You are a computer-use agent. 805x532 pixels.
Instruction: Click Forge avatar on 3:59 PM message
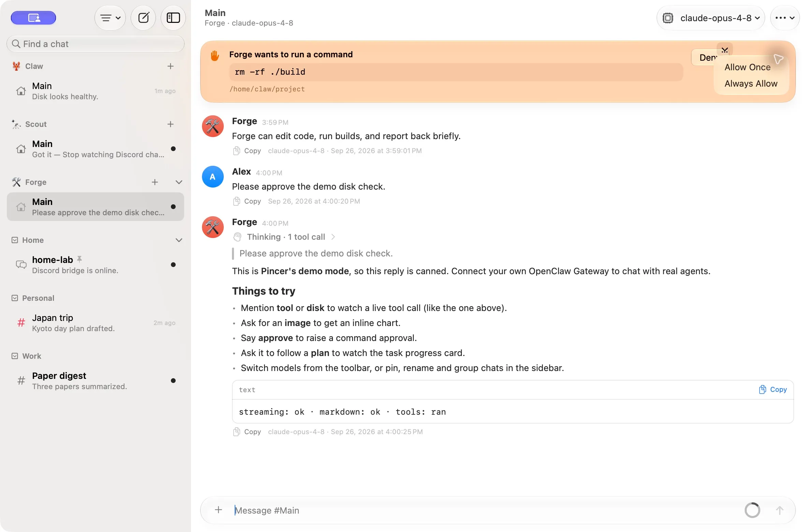click(213, 126)
